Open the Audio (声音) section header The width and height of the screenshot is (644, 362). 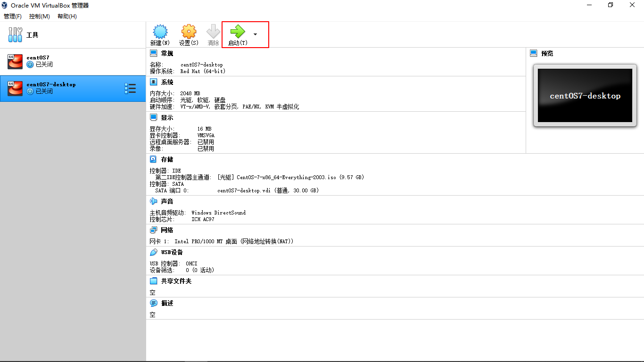coord(167,201)
